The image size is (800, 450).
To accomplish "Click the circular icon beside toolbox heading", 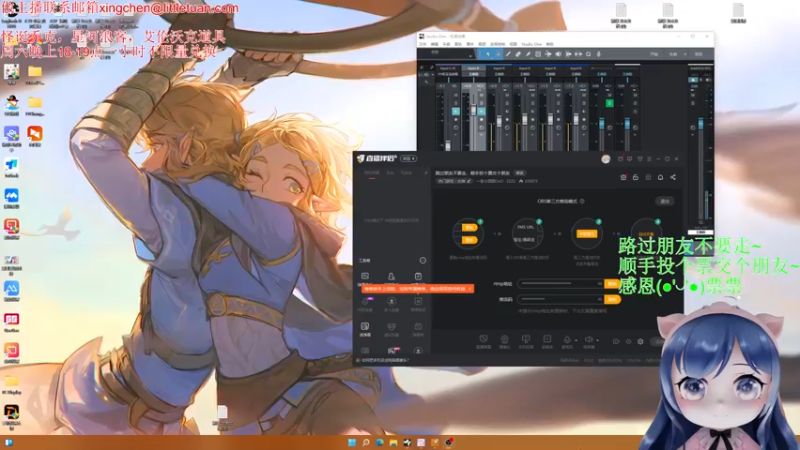I will [423, 260].
